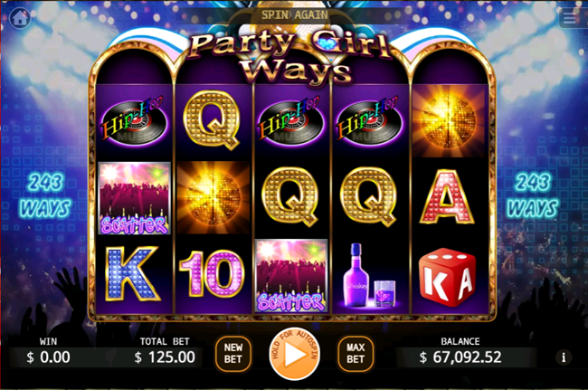Open the game info icon
Screen dimensions: 588x390
tap(564, 357)
